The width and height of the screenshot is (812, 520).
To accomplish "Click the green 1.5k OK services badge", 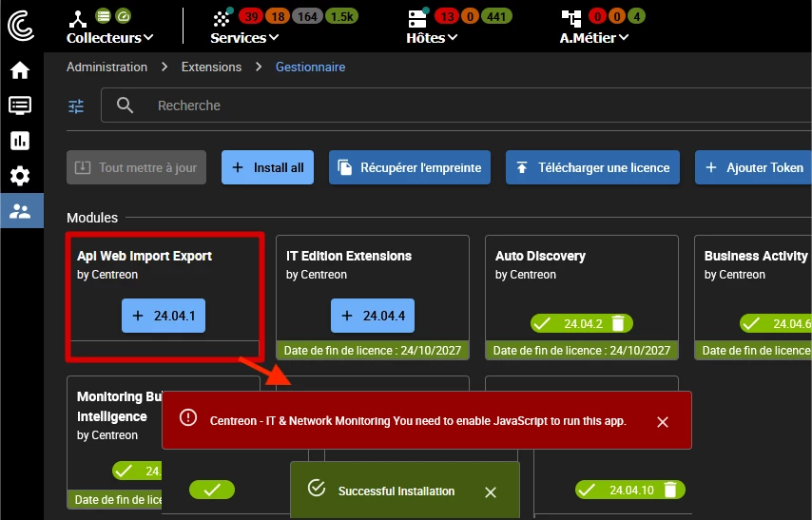I will [341, 16].
